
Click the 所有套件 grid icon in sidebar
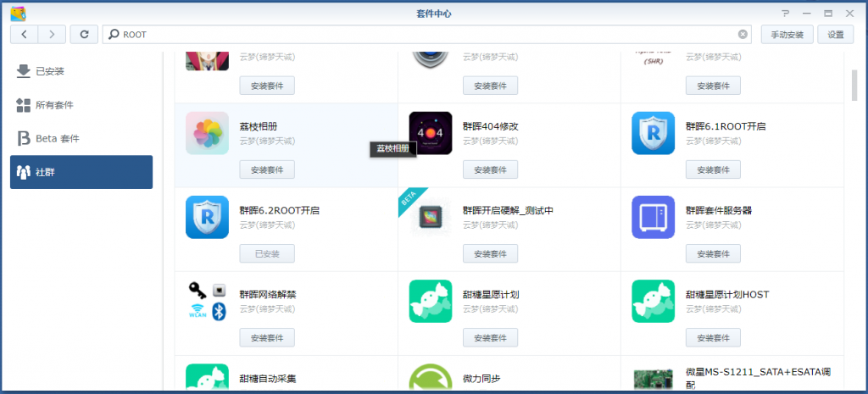pyautogui.click(x=23, y=105)
